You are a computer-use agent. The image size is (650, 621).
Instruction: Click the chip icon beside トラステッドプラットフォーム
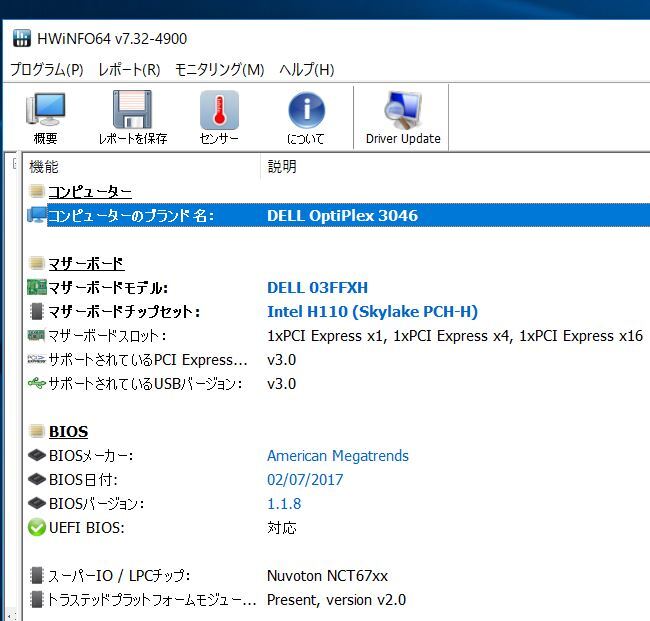pyautogui.click(x=36, y=599)
